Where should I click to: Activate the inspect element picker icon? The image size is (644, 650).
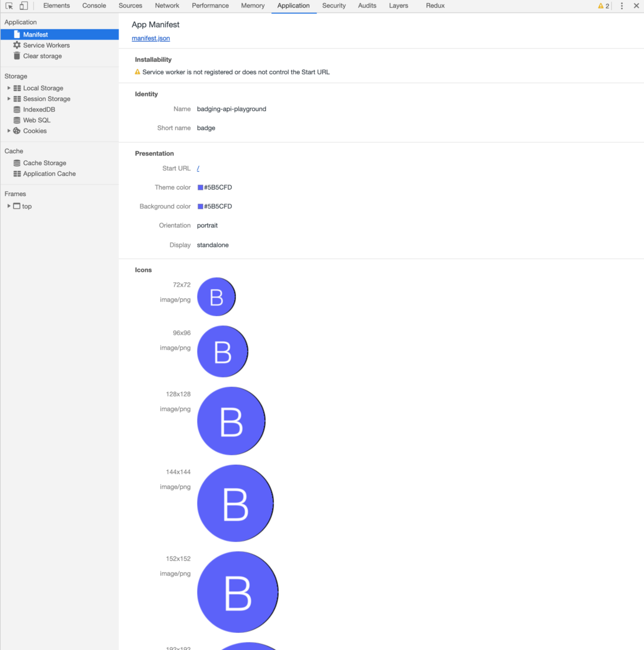pyautogui.click(x=9, y=6)
